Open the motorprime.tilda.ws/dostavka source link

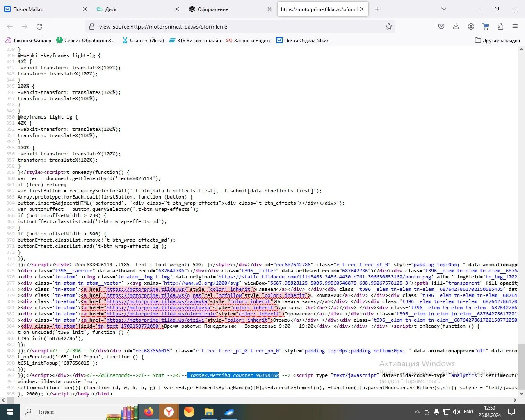(x=158, y=308)
